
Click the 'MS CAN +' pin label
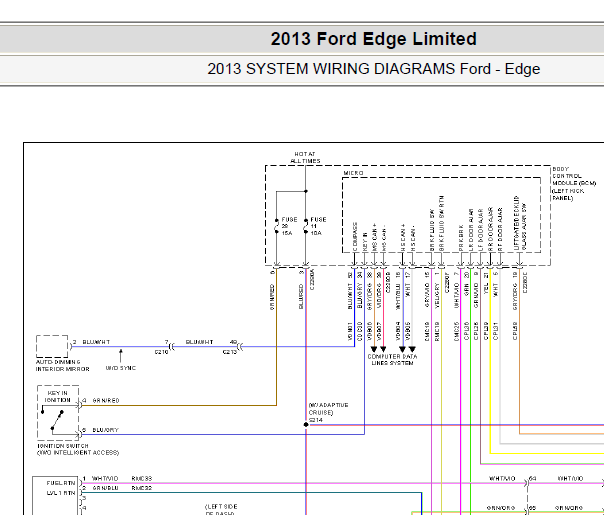point(374,238)
